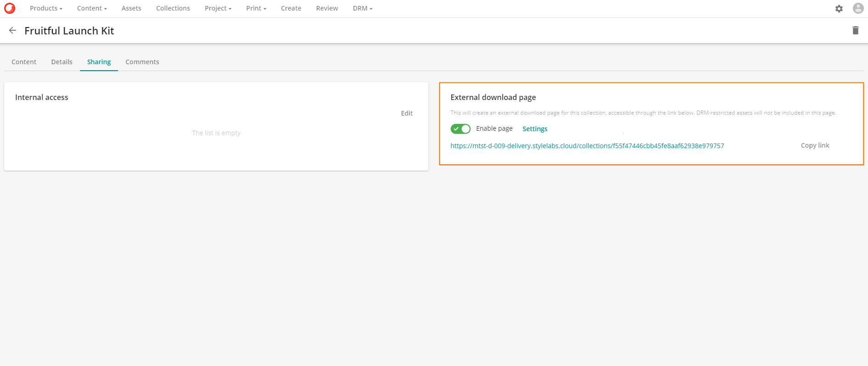The width and height of the screenshot is (868, 366).
Task: Open the external download page URL
Action: click(587, 146)
